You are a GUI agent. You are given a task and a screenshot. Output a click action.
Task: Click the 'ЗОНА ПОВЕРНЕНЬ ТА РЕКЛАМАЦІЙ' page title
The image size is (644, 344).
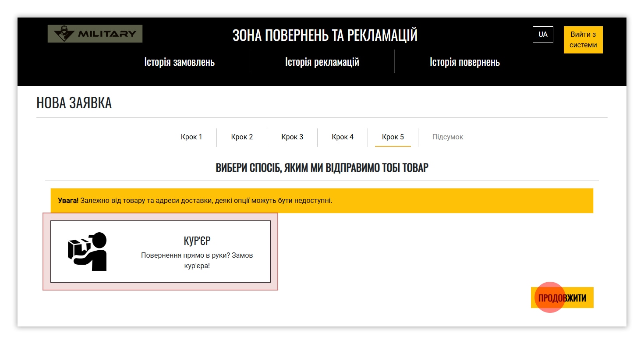coord(325,35)
